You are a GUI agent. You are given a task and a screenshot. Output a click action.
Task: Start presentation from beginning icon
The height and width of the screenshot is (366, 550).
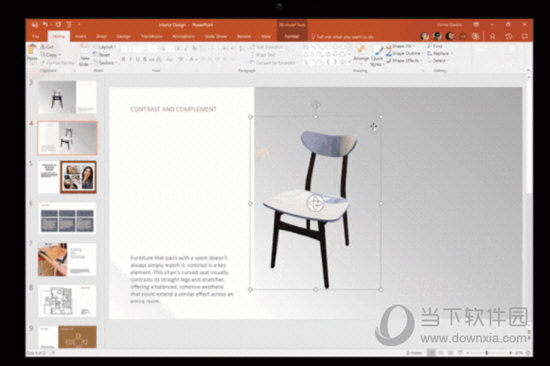[69, 25]
